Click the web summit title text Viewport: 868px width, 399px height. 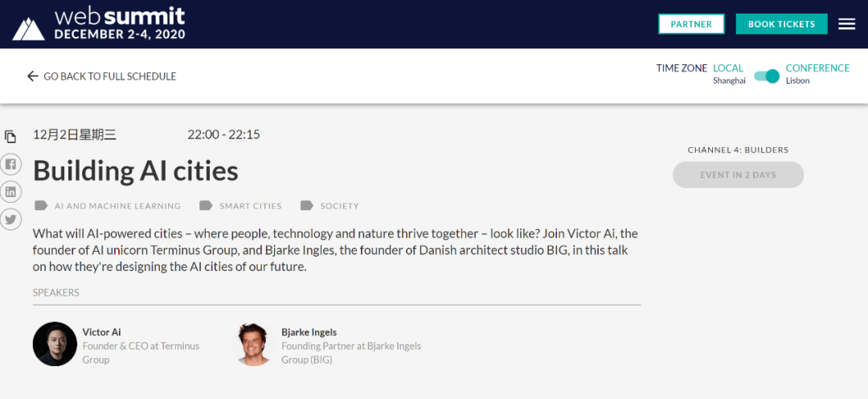coord(120,16)
